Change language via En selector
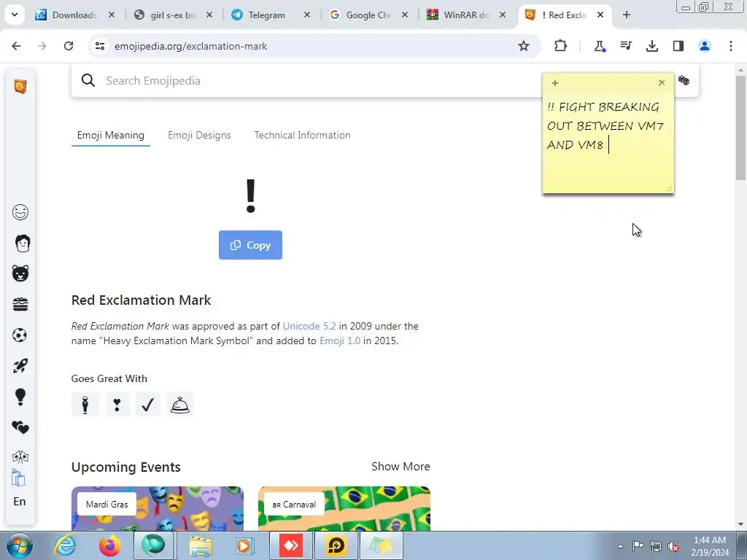 click(x=20, y=502)
